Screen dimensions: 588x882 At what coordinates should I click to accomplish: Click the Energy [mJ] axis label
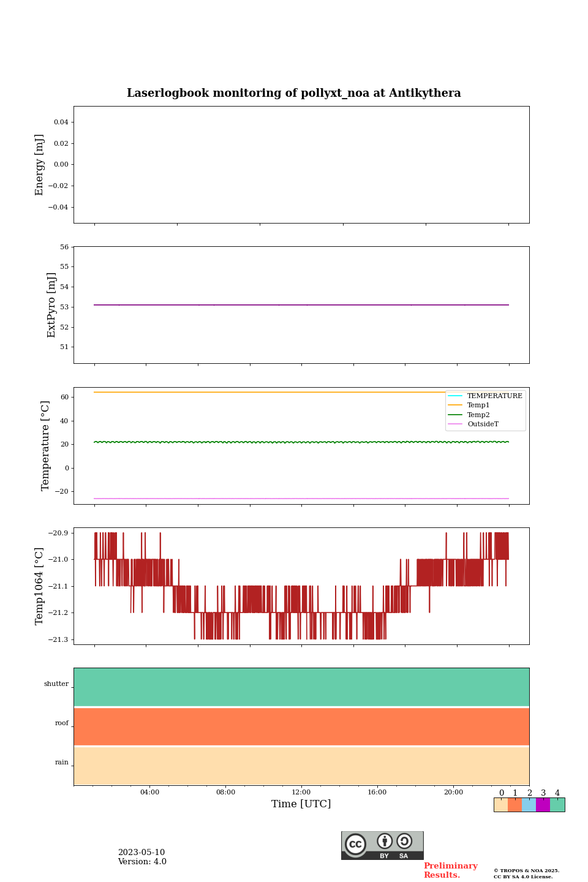point(39,165)
